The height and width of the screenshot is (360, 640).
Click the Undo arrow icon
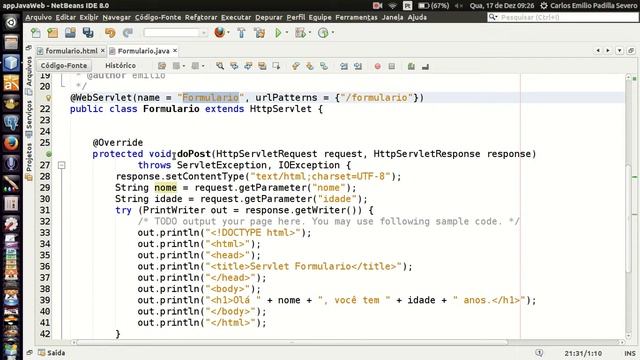[110, 33]
